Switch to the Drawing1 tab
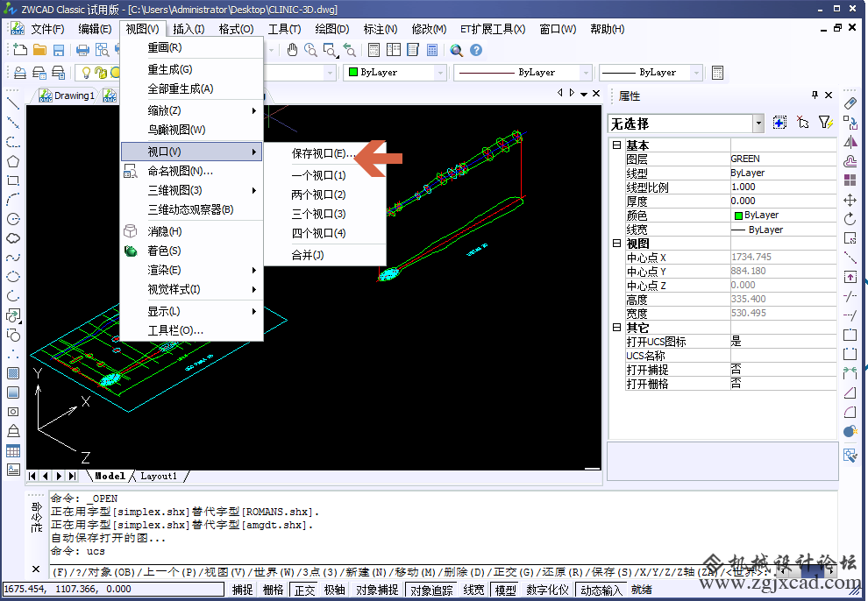The image size is (868, 601). coord(68,95)
